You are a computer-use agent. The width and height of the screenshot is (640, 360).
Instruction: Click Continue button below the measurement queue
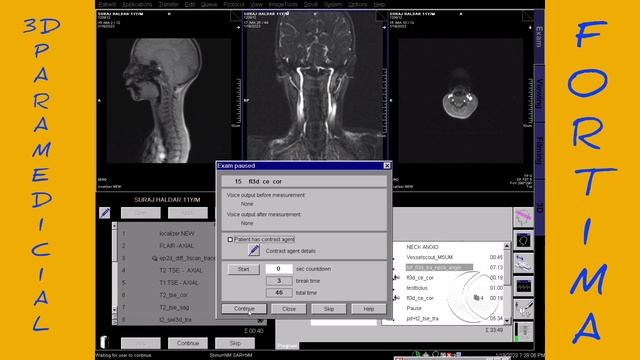point(188,343)
